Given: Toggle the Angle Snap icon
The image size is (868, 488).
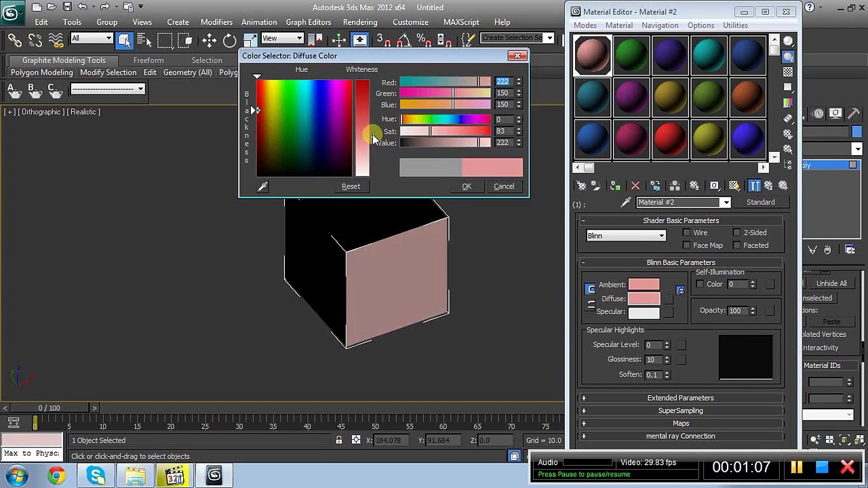Looking at the screenshot, I should click(x=403, y=39).
